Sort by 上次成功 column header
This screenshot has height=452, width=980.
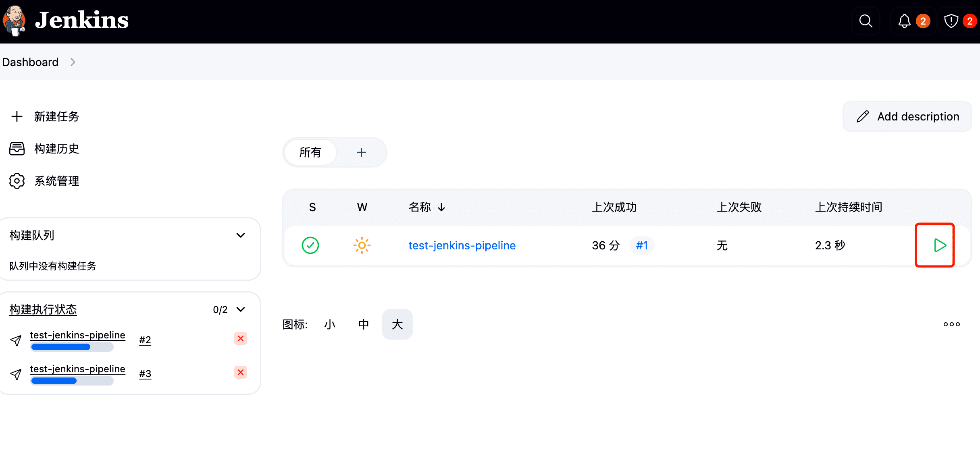pos(614,207)
